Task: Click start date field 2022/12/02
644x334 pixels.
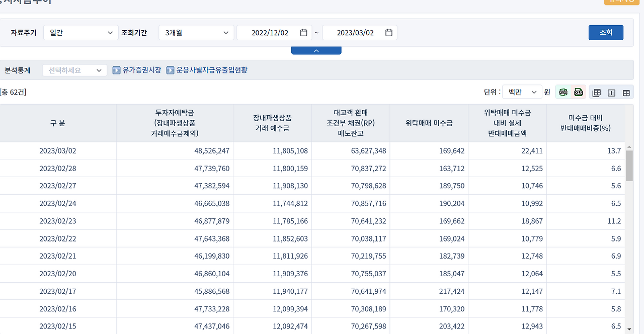Action: pyautogui.click(x=274, y=33)
